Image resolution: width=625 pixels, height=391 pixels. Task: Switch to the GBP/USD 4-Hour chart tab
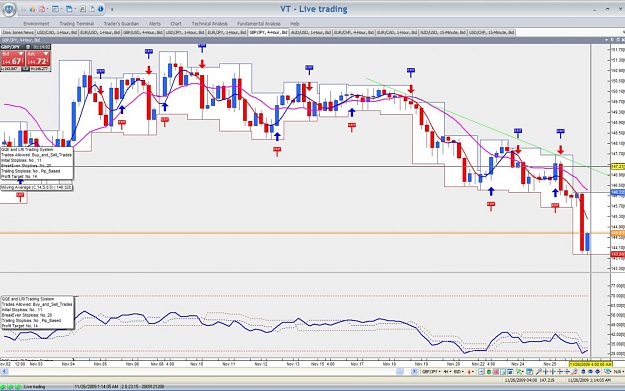click(142, 32)
